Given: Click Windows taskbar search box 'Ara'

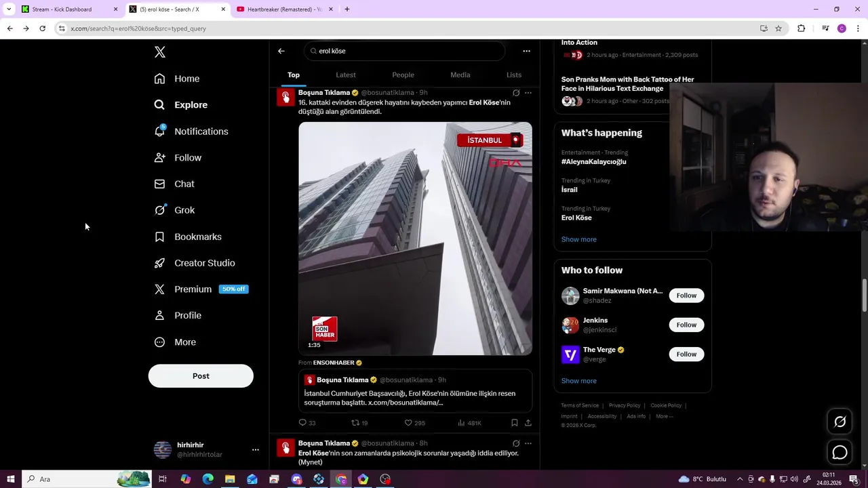Looking at the screenshot, I should 88,479.
